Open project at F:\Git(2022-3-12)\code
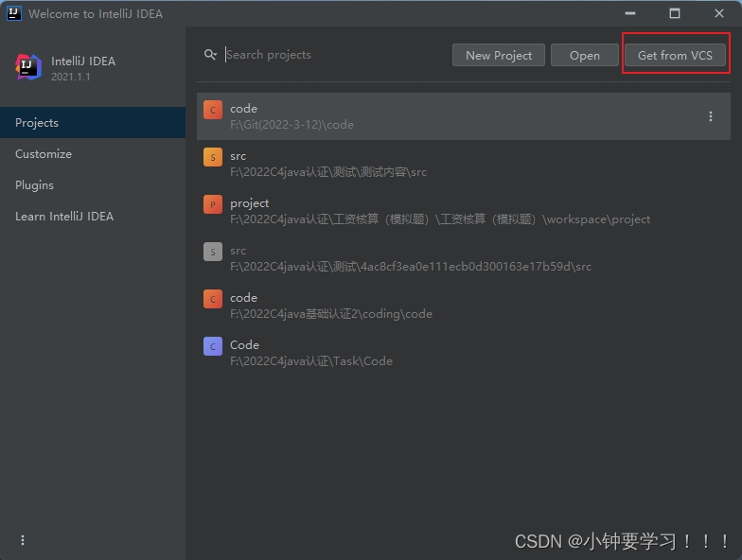The image size is (742, 560). (x=464, y=116)
